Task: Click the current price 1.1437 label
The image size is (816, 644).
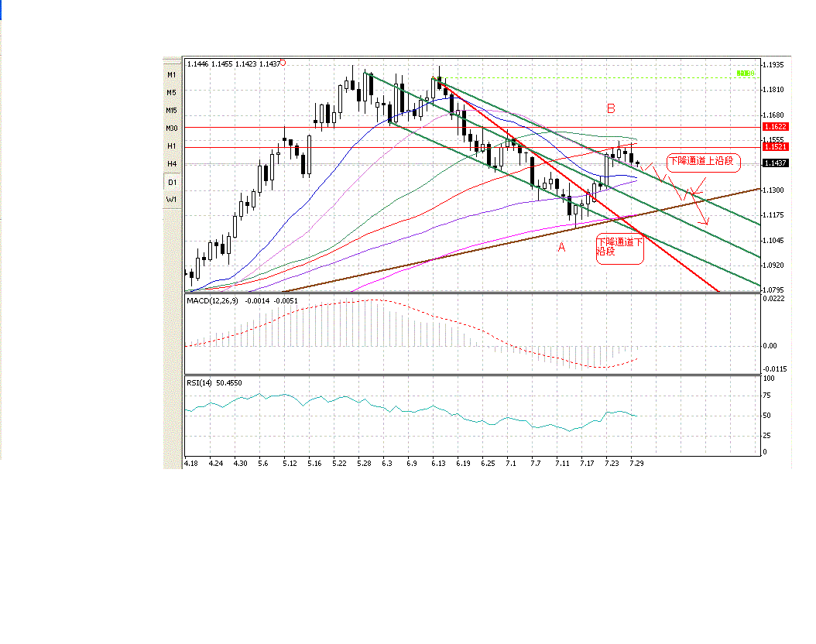Action: point(776,163)
